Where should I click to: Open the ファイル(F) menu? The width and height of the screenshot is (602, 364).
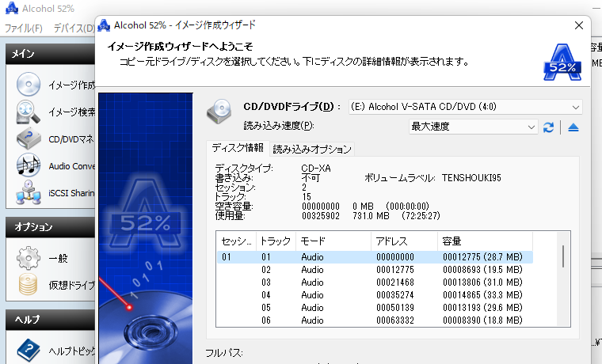[24, 28]
